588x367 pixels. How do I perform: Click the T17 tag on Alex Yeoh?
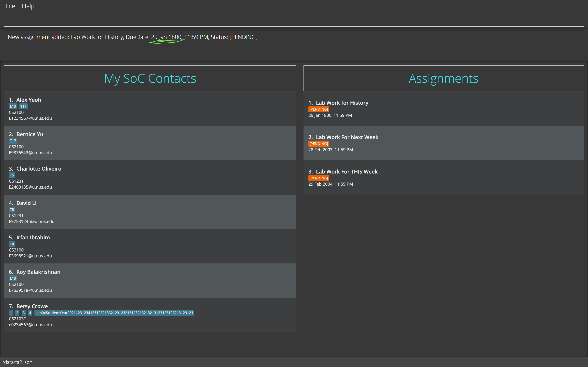(x=23, y=106)
